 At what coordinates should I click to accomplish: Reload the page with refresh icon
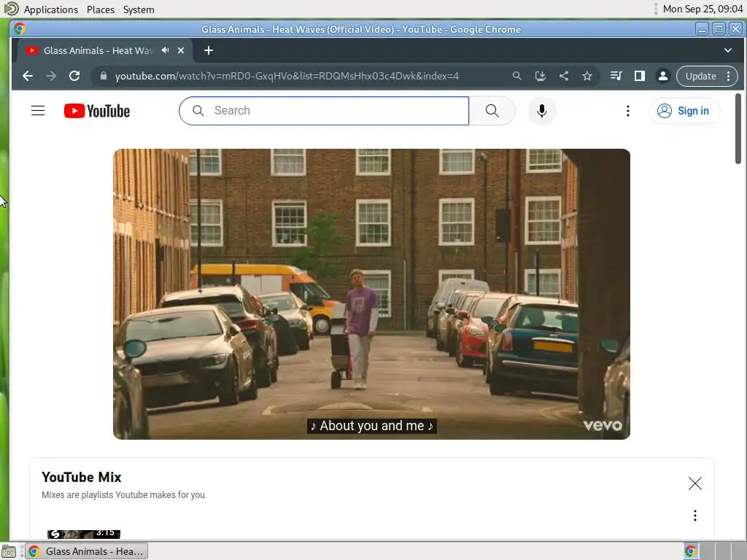point(74,76)
